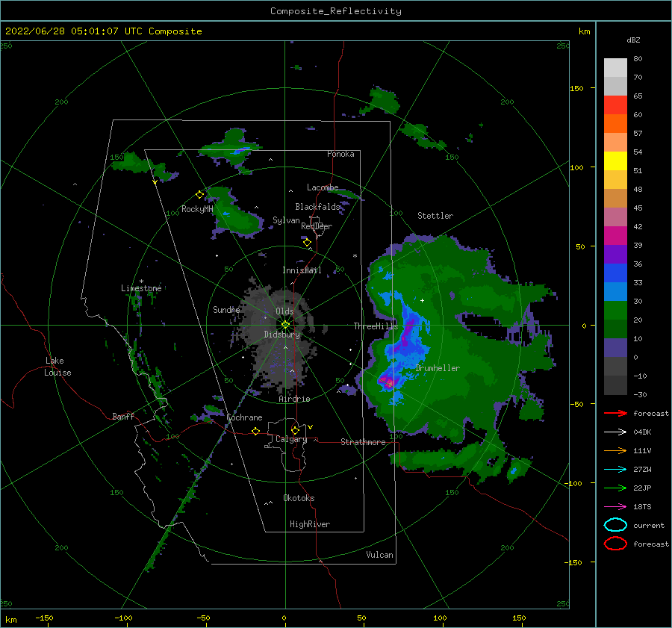The height and width of the screenshot is (628, 672).
Task: Click the Lacombe label
Action: click(323, 187)
